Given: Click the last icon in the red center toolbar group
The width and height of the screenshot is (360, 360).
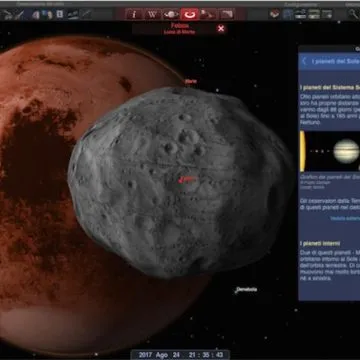Looking at the screenshot, I should (227, 14).
